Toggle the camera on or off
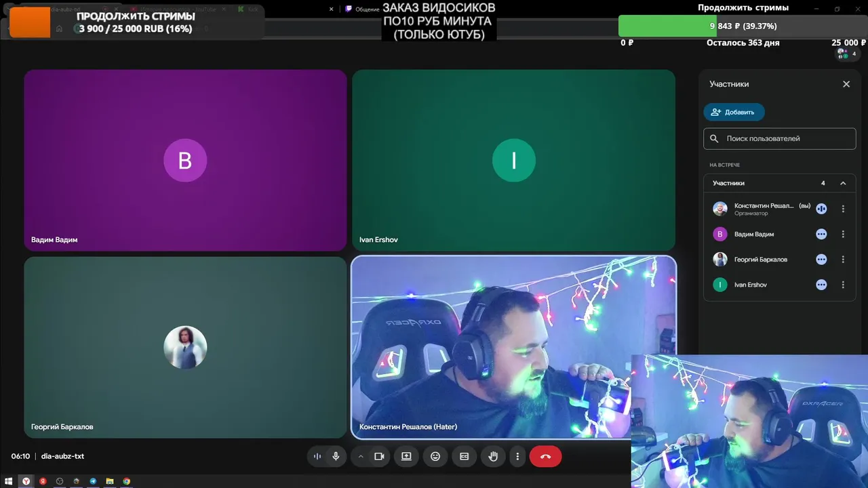 pyautogui.click(x=379, y=456)
